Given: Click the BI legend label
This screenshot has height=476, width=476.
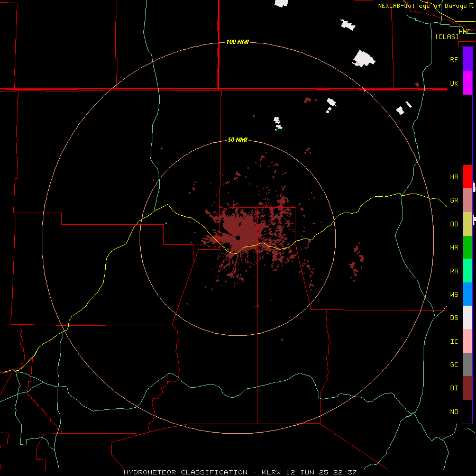Looking at the screenshot, I should [x=454, y=388].
